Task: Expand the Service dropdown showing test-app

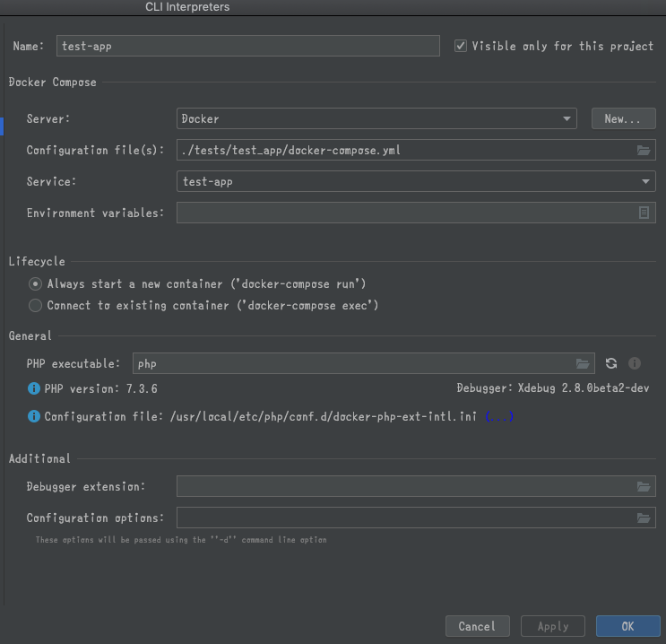Action: point(416,181)
